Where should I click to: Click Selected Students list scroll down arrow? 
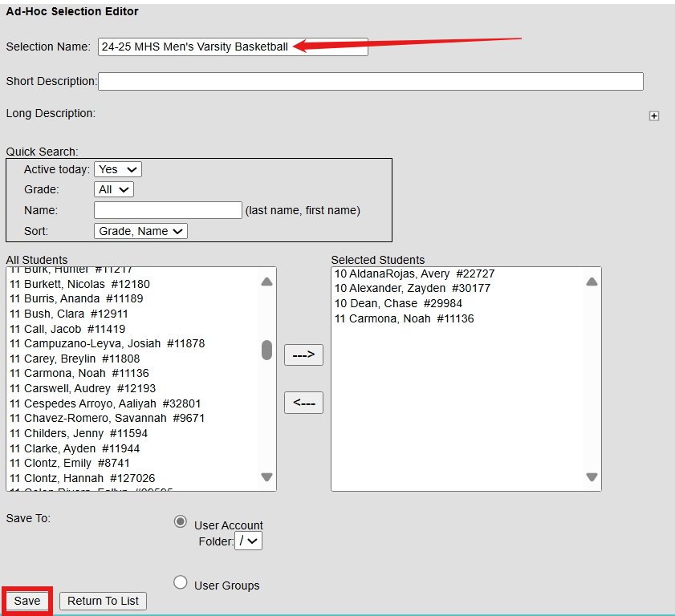click(x=592, y=476)
